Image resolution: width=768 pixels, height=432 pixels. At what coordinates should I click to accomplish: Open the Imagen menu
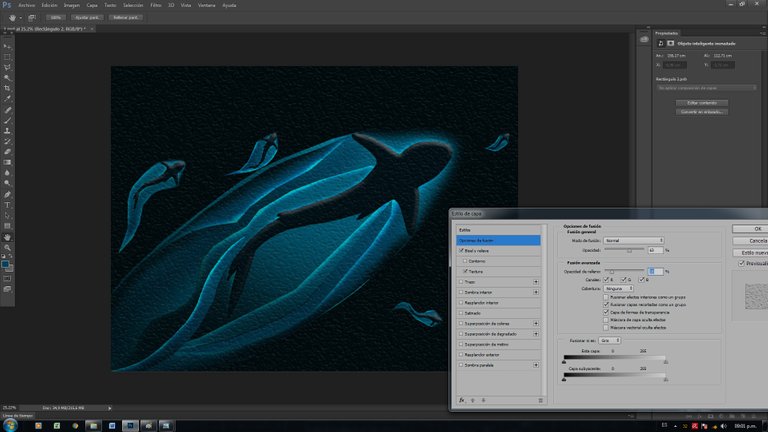(x=74, y=5)
